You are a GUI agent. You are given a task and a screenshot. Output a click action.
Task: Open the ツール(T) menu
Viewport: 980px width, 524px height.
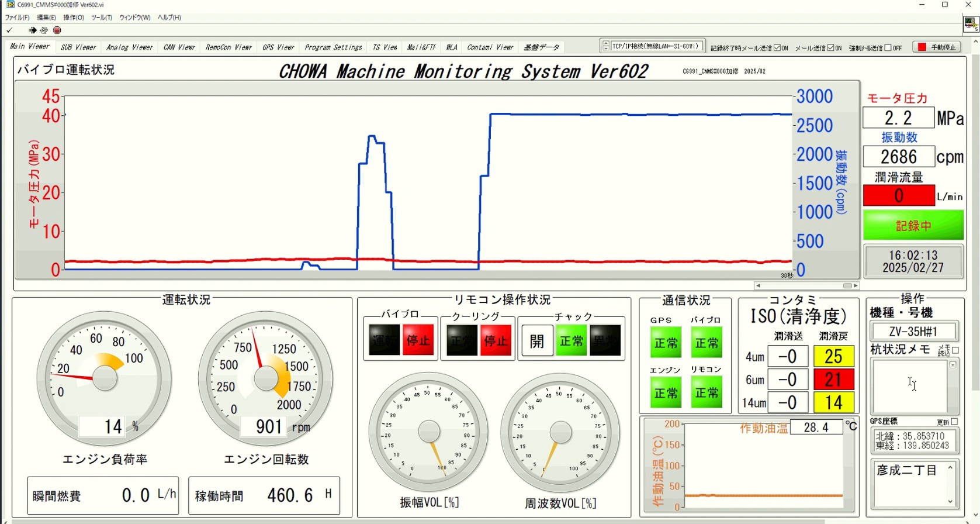click(x=102, y=18)
